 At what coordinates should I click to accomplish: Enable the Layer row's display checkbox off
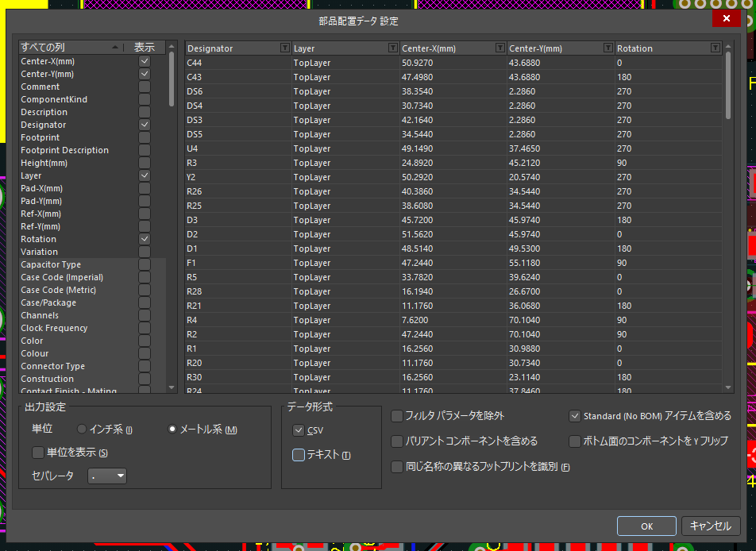coord(145,175)
